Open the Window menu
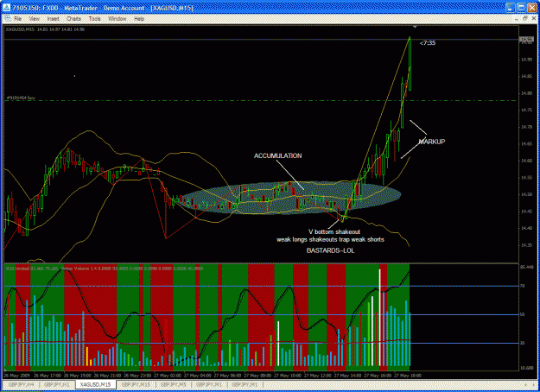 coord(118,19)
